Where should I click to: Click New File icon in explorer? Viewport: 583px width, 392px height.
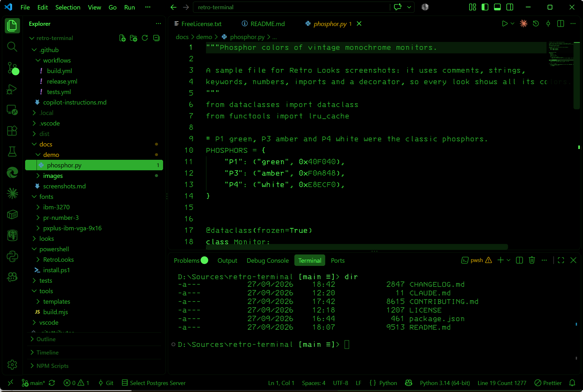(122, 38)
